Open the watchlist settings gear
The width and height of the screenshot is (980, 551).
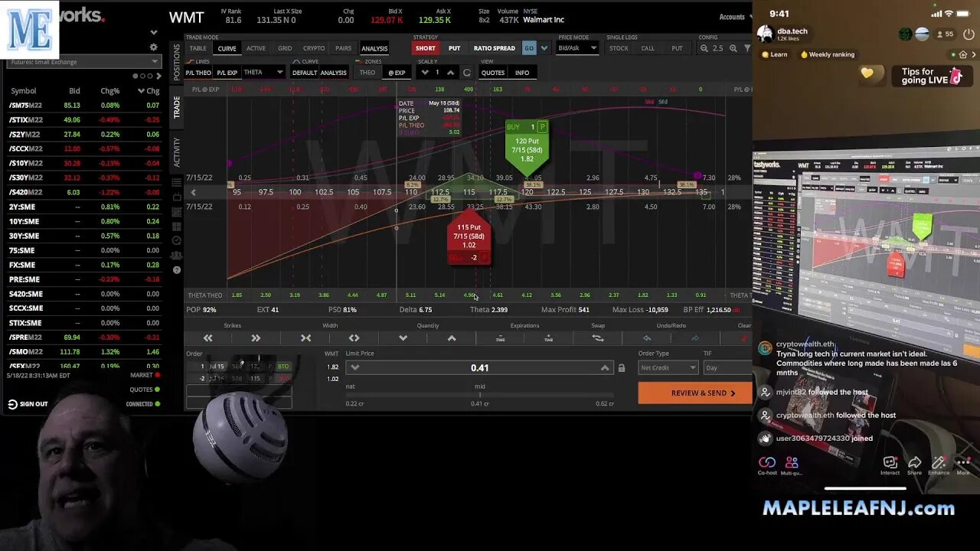(153, 47)
